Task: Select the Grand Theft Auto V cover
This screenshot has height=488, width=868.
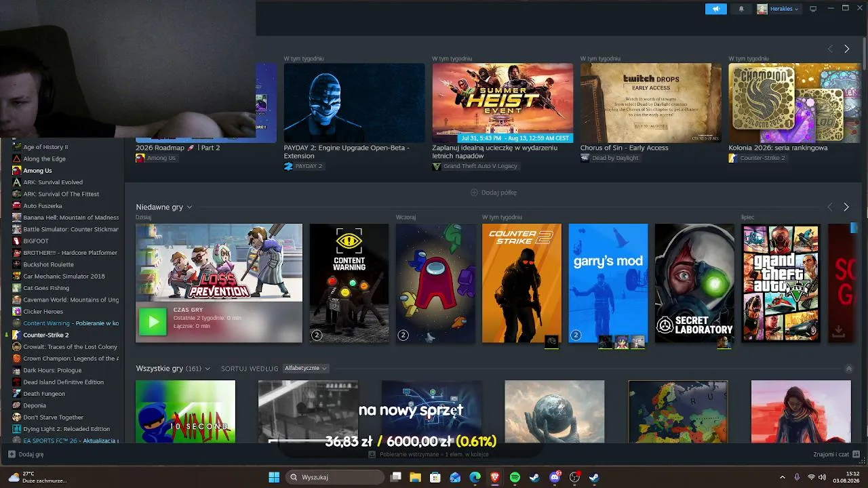Action: (x=781, y=283)
